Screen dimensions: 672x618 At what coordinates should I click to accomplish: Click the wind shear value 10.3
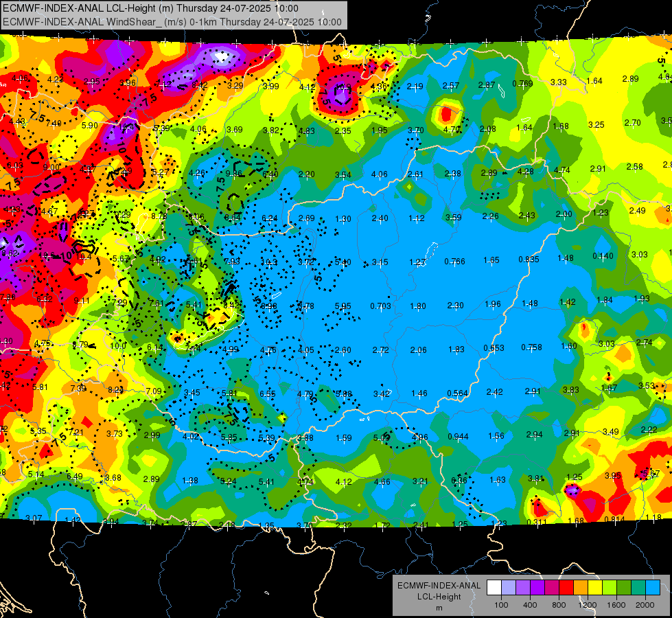(x=268, y=262)
